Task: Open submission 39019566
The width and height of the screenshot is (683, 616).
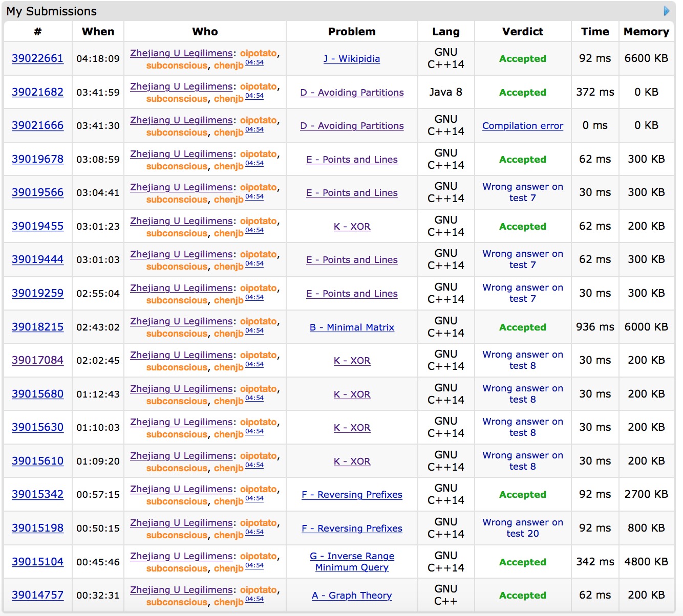Action: click(37, 192)
